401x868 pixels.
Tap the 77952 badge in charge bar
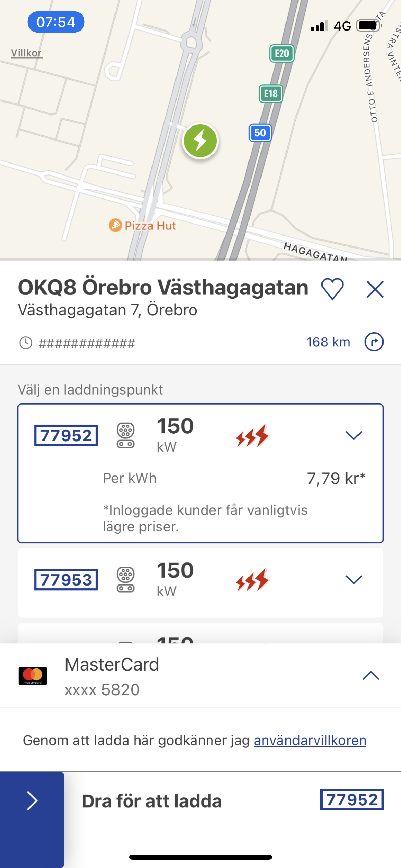click(x=352, y=799)
